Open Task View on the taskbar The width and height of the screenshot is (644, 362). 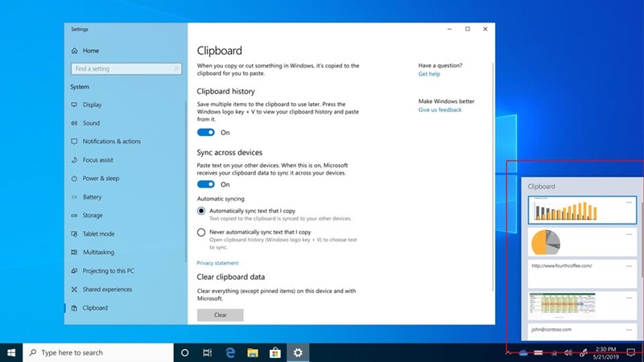207,352
